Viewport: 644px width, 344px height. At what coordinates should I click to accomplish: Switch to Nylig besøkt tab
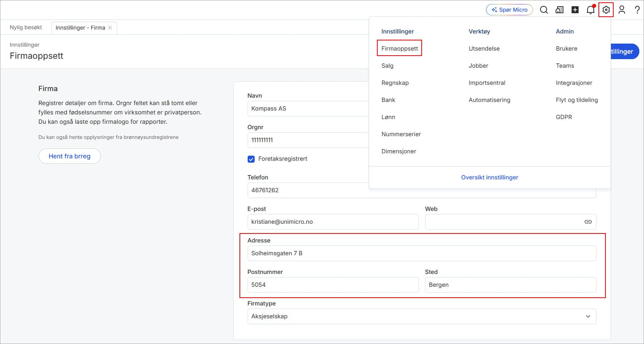tap(26, 28)
